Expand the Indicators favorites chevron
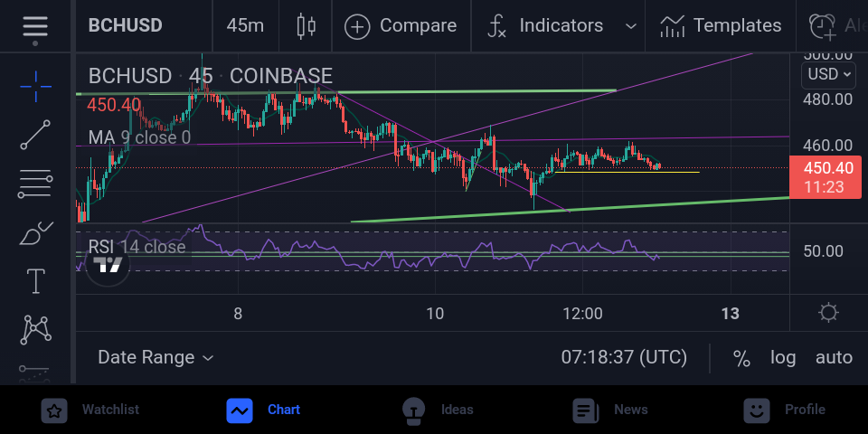 coord(630,26)
